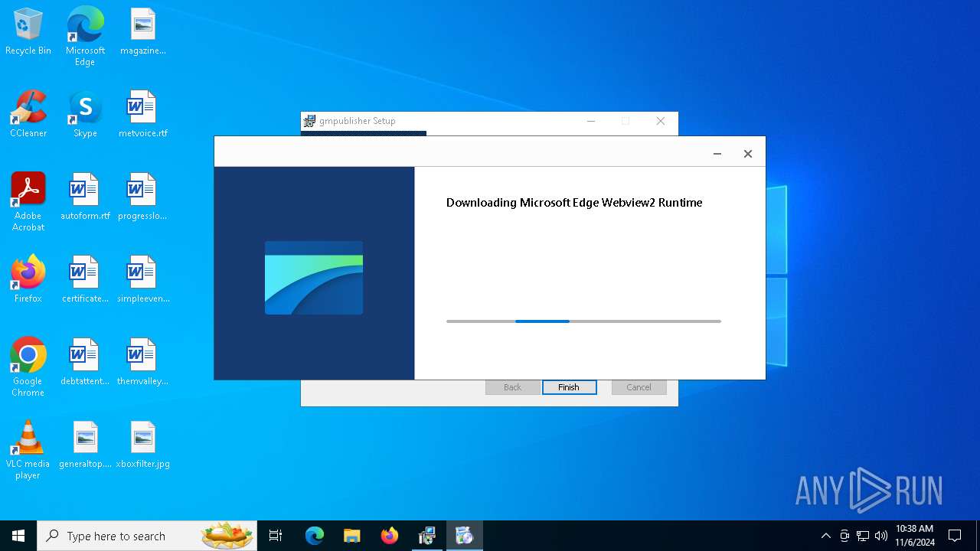
Task: Select the VLC media player shortcut
Action: 28,450
